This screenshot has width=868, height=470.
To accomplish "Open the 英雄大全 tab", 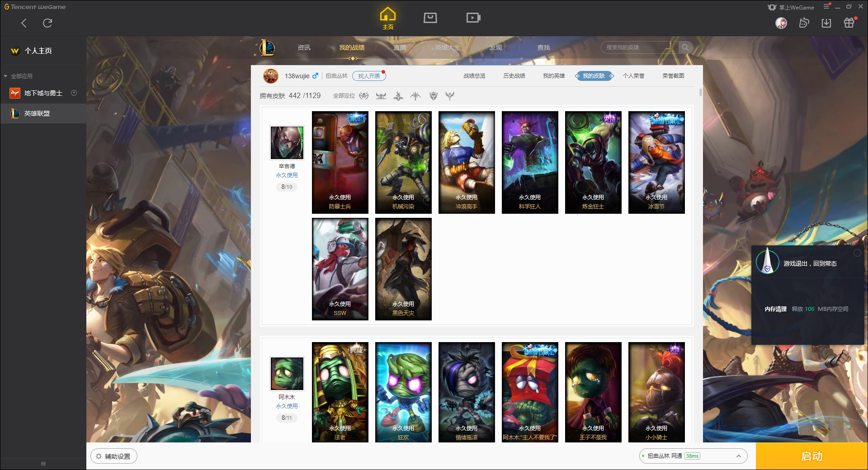I will tap(448, 47).
